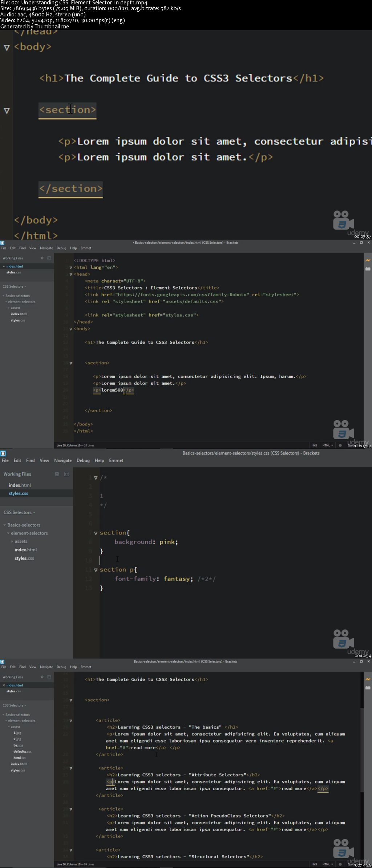372x868 pixels.
Task: Fold 'section{' rule triangle in 00:10:54 frame
Action: [x=96, y=533]
